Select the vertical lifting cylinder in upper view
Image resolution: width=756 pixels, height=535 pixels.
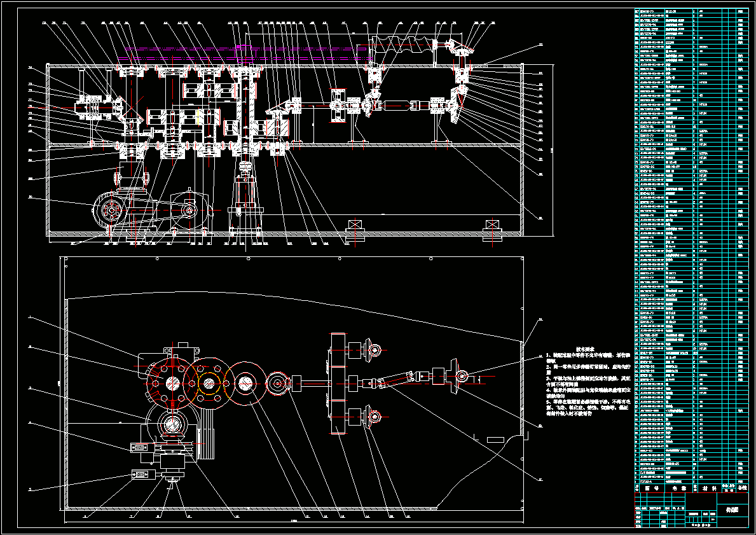(246, 193)
